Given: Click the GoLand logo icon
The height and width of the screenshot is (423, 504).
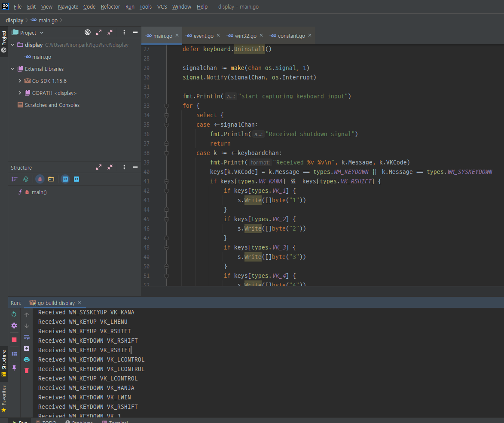Looking at the screenshot, I should (x=5, y=6).
